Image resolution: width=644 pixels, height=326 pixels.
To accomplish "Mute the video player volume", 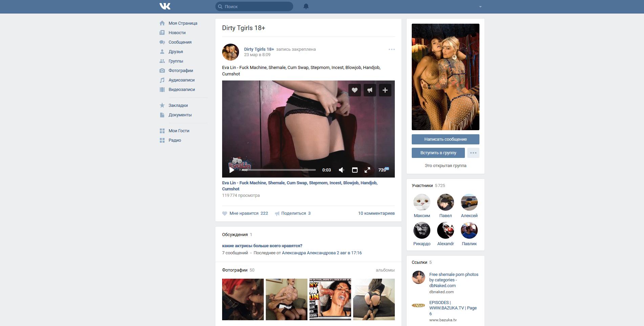I will coord(341,170).
